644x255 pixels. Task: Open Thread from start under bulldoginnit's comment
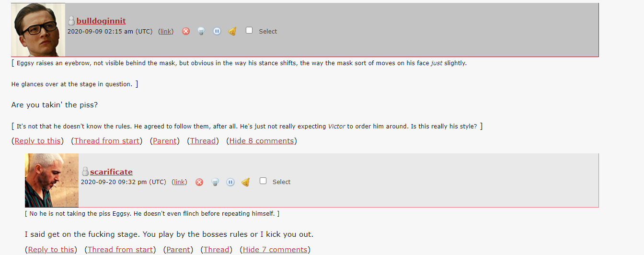pyautogui.click(x=107, y=140)
